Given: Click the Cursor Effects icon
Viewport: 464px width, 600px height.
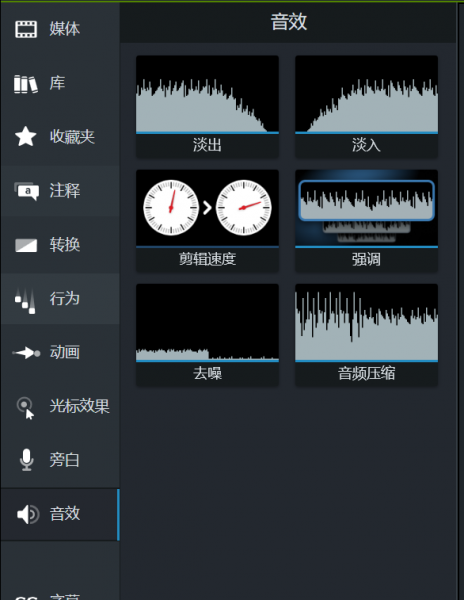Looking at the screenshot, I should pos(26,408).
